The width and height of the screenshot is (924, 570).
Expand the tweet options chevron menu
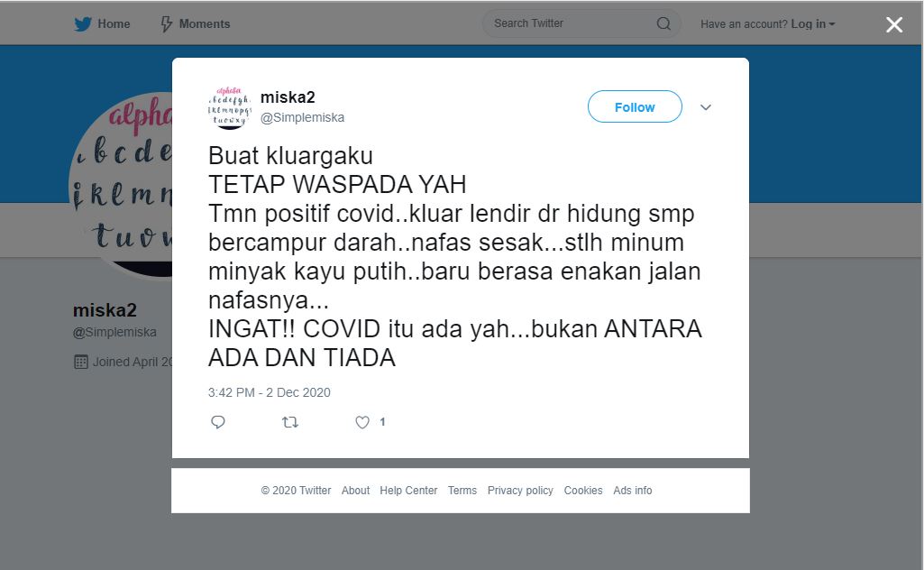[x=705, y=107]
